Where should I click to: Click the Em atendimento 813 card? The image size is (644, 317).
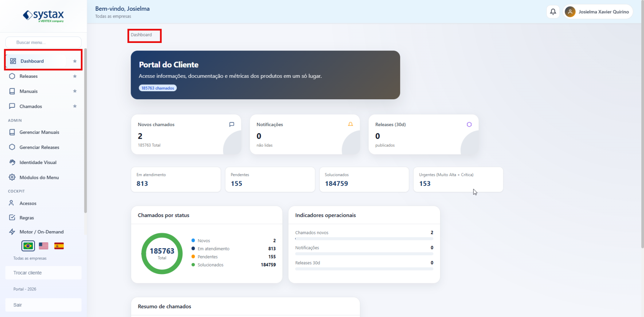click(x=176, y=179)
